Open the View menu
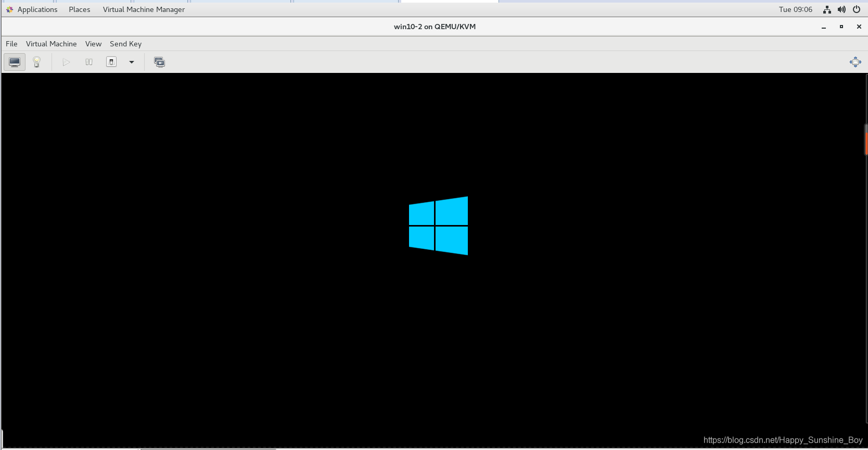 (94, 44)
